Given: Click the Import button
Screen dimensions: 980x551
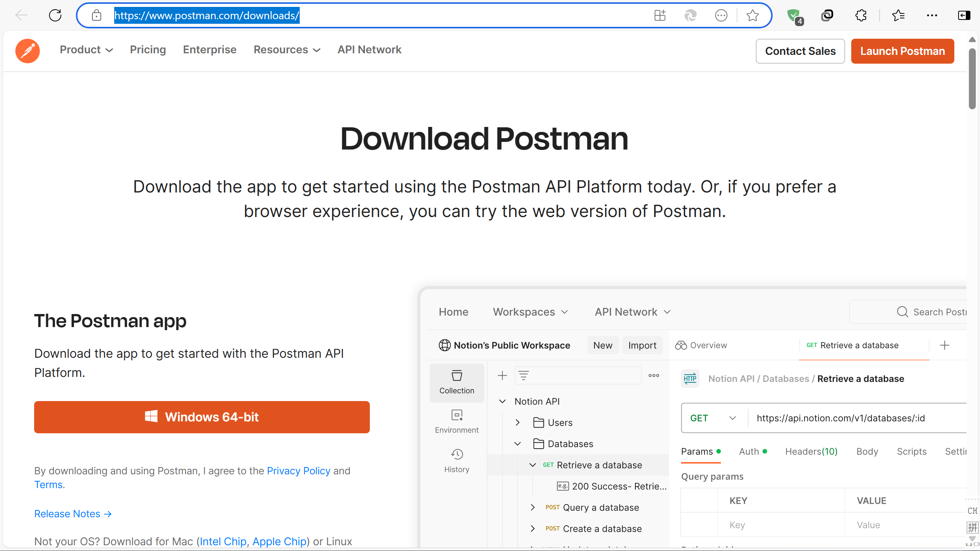Looking at the screenshot, I should click(x=642, y=345).
